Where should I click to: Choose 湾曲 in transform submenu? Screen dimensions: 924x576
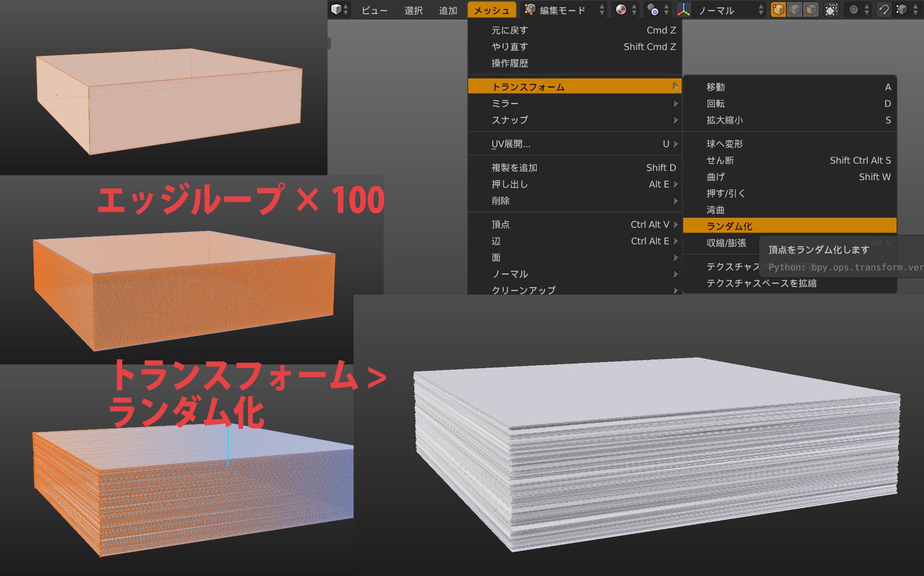click(x=790, y=210)
